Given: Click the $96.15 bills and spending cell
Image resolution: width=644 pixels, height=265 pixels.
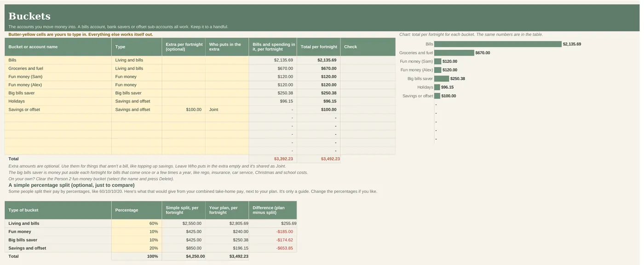Looking at the screenshot, I should pyautogui.click(x=273, y=101).
